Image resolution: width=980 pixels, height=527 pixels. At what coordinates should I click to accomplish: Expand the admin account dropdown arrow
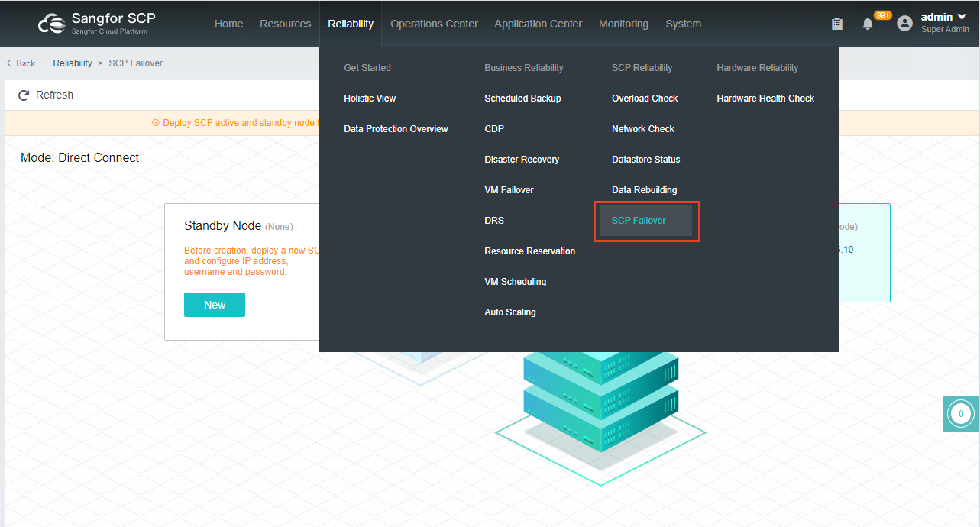(x=962, y=17)
